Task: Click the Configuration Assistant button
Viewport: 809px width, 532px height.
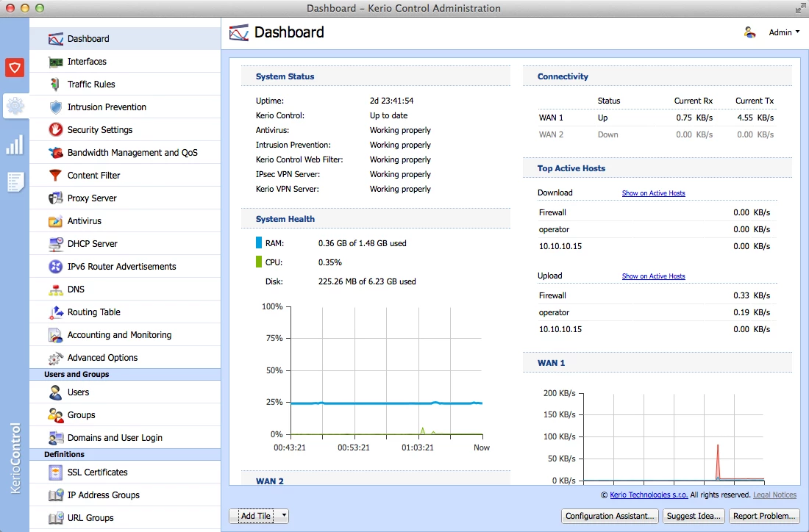Action: 610,516
